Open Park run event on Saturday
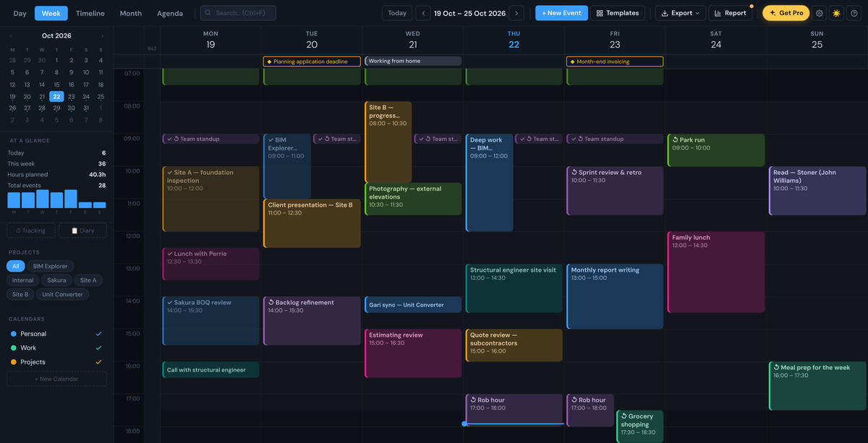868x443 pixels. pos(716,150)
